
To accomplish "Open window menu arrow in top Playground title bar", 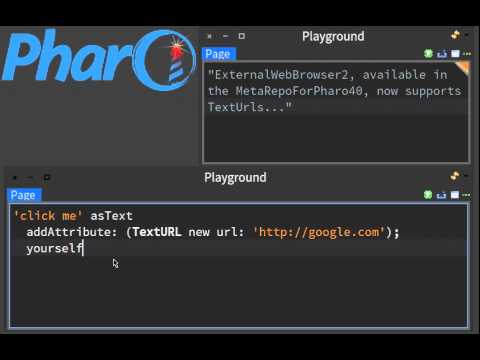I will [x=466, y=35].
